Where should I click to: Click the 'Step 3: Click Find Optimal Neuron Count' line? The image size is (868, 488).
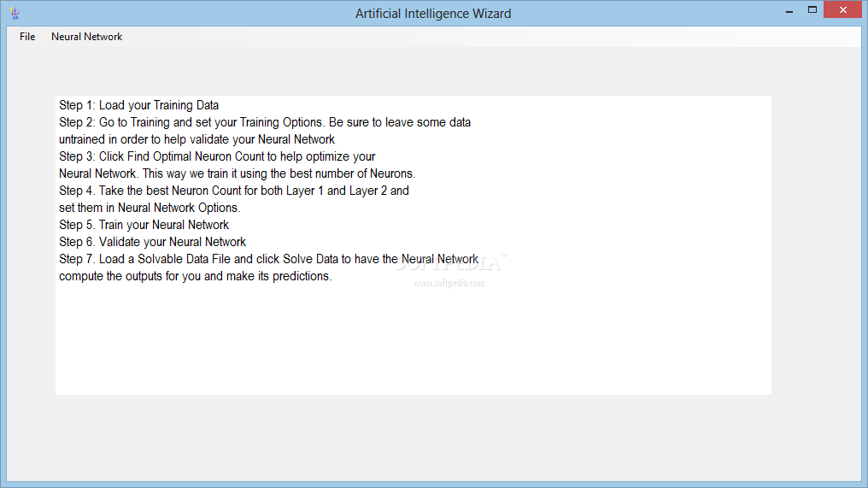tap(217, 156)
